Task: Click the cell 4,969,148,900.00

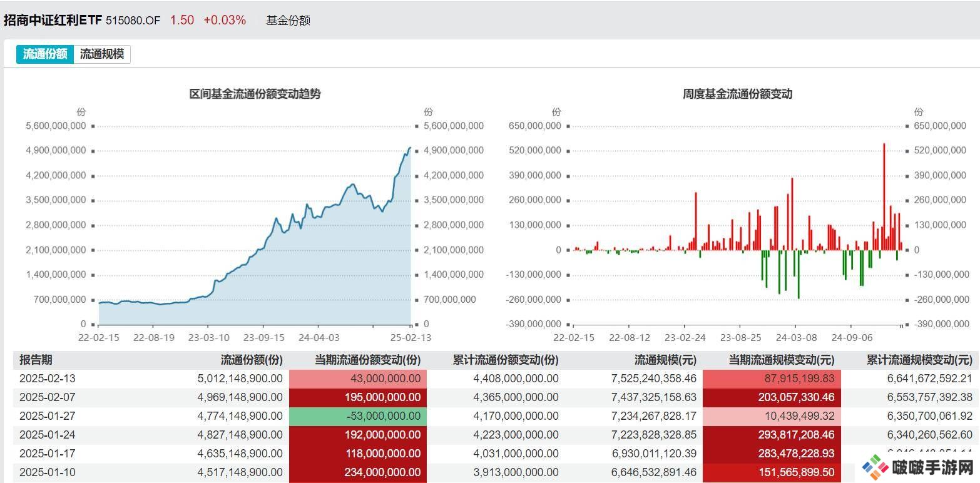Action: (240, 397)
